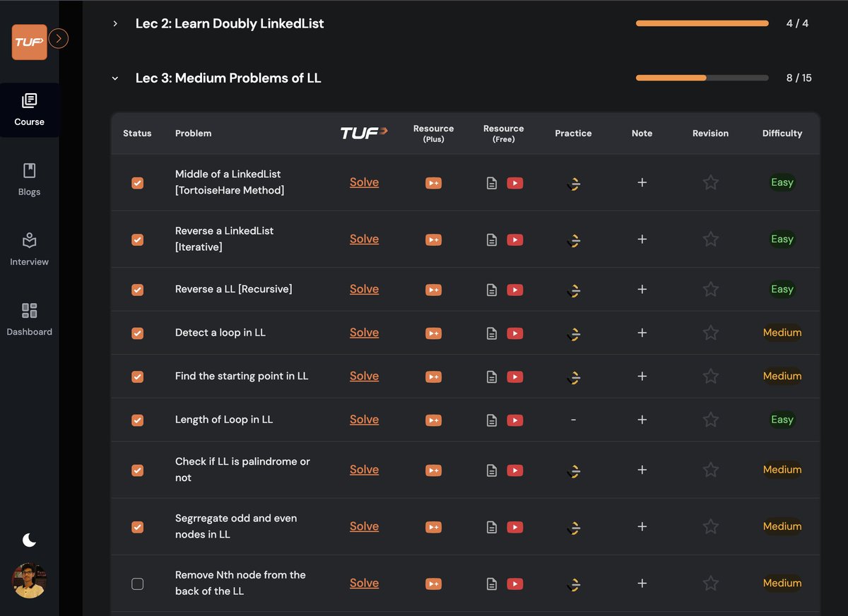The image size is (848, 616).
Task: Open Solve link for Length of Loop in LL
Action: pyautogui.click(x=364, y=420)
